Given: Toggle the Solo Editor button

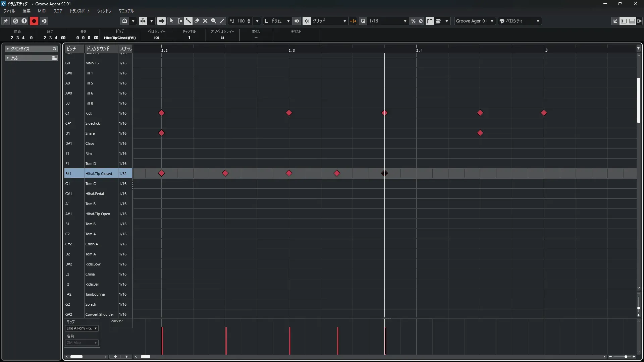Looking at the screenshot, I should coord(15,21).
